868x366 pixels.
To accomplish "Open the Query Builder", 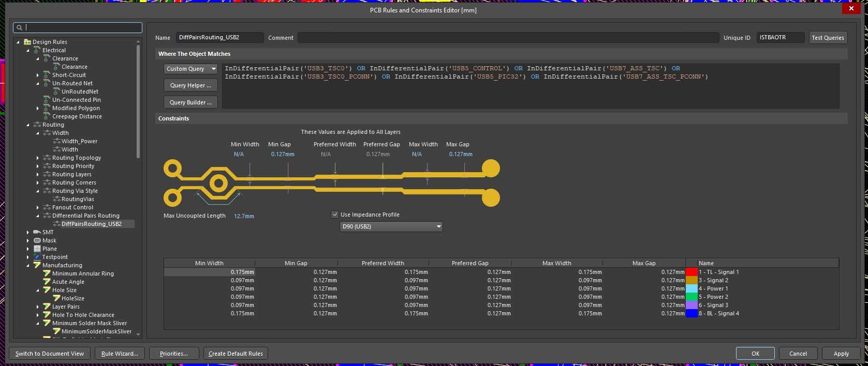I will (190, 102).
